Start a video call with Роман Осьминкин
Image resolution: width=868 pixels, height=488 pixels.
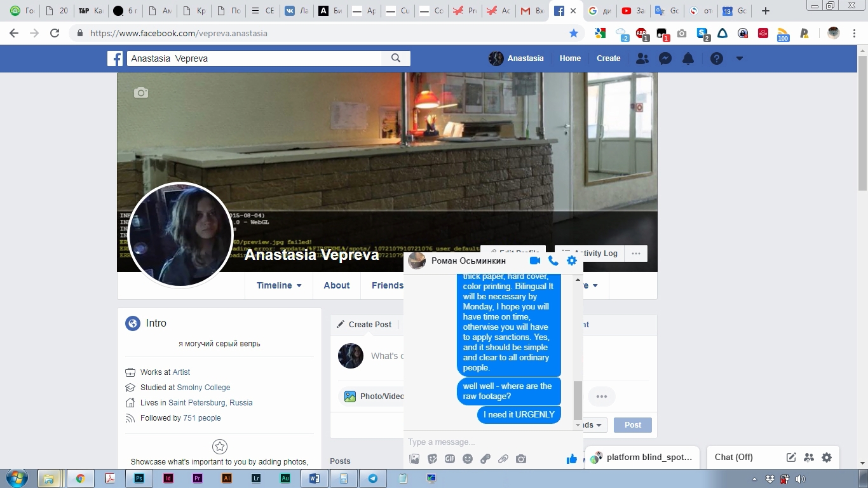(535, 261)
